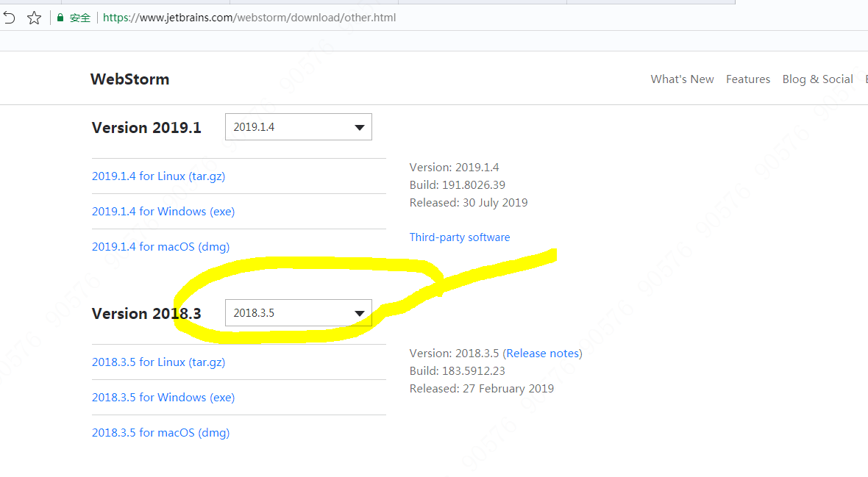Download 2019.1.4 for Linux (tar.gz)
Image resolution: width=868 pixels, height=477 pixels.
[158, 176]
